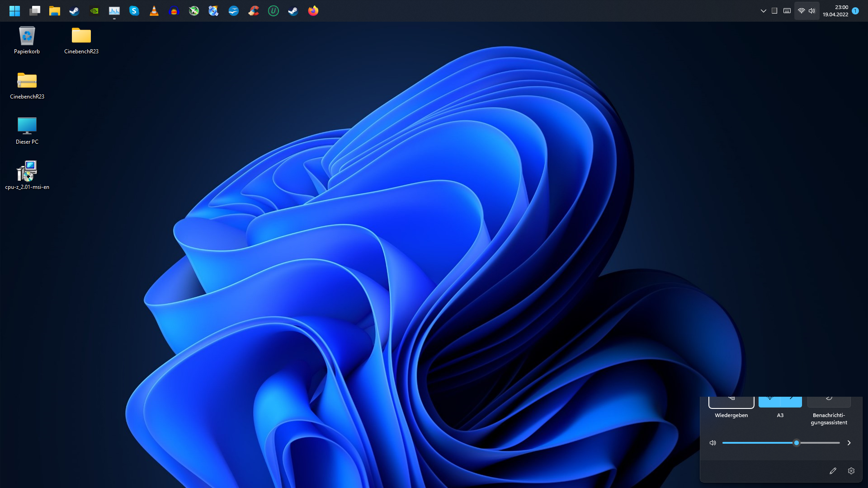Image resolution: width=868 pixels, height=488 pixels.
Task: Open Settings via the gear icon
Action: pos(852,471)
